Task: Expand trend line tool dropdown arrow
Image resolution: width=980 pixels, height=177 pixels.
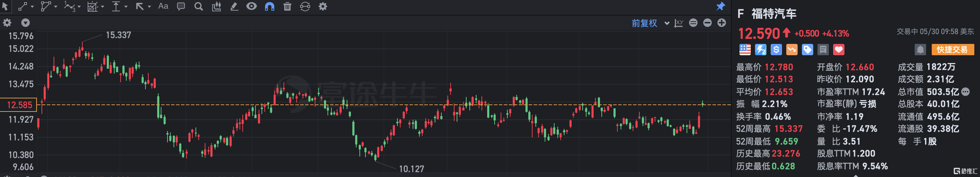Action: pyautogui.click(x=32, y=7)
